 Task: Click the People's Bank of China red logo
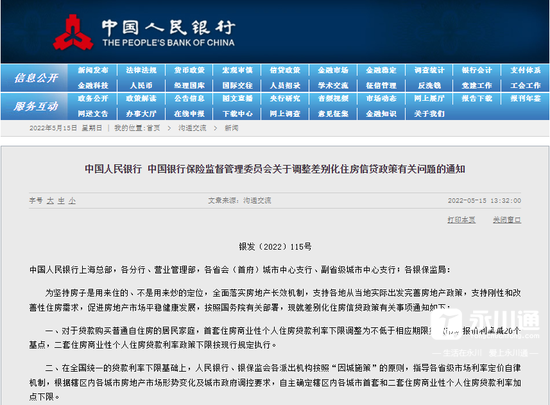(x=73, y=32)
